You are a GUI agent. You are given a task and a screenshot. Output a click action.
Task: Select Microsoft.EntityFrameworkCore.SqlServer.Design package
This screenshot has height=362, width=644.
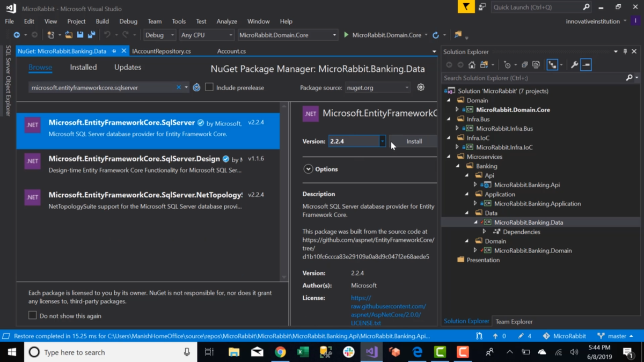coord(148,164)
